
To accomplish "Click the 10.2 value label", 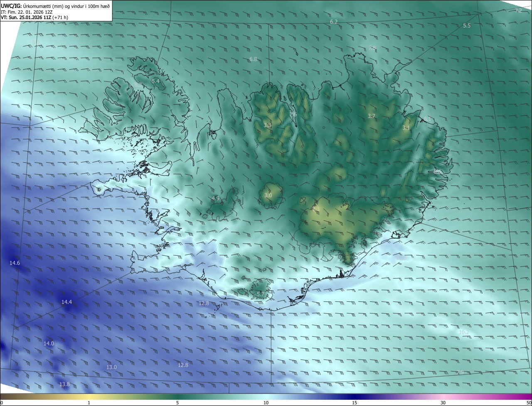I will (x=464, y=332).
